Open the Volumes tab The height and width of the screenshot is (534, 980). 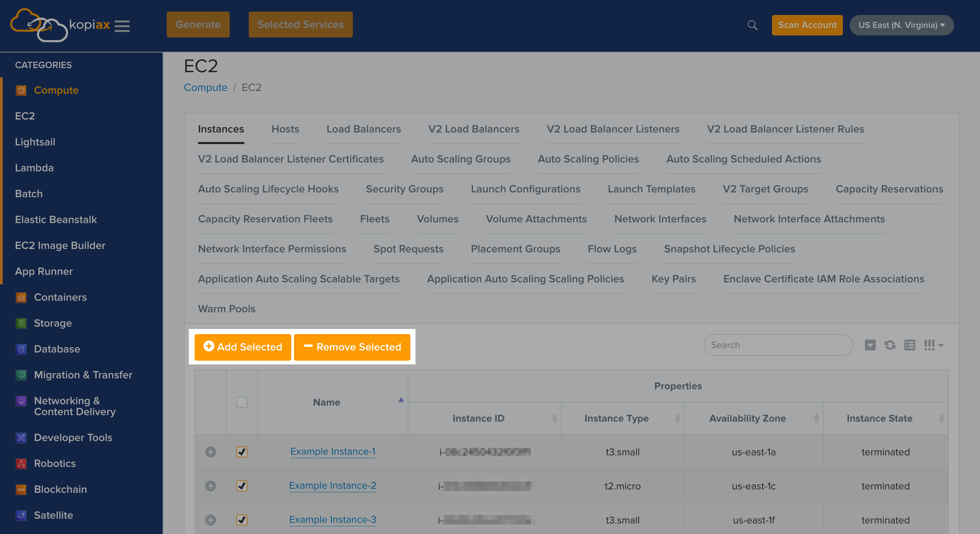(438, 219)
